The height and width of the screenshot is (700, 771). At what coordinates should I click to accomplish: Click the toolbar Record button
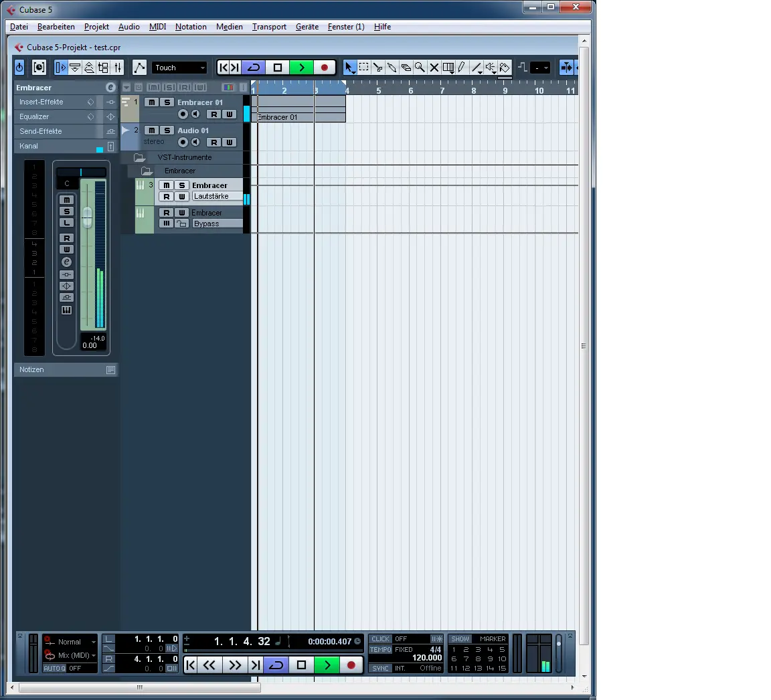coord(325,68)
